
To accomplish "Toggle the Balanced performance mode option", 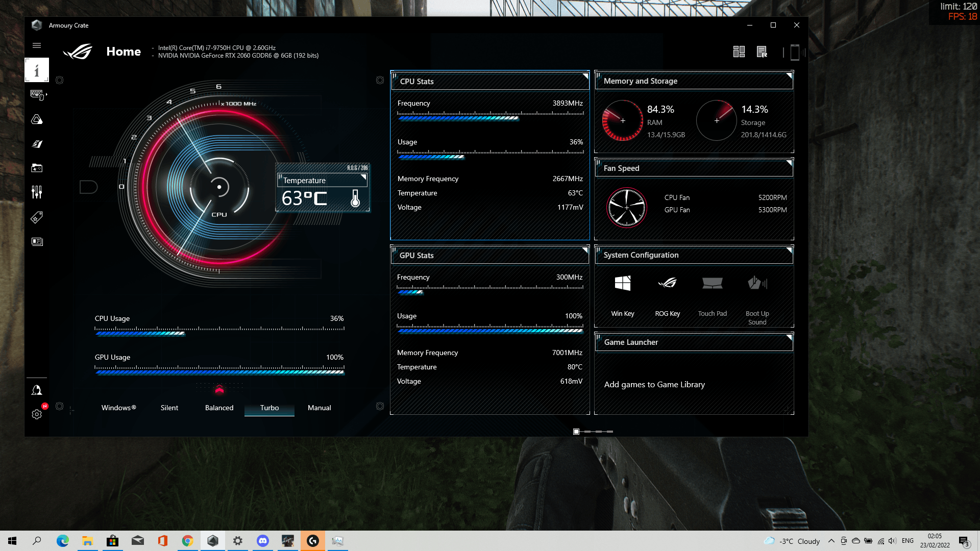I will [x=219, y=407].
